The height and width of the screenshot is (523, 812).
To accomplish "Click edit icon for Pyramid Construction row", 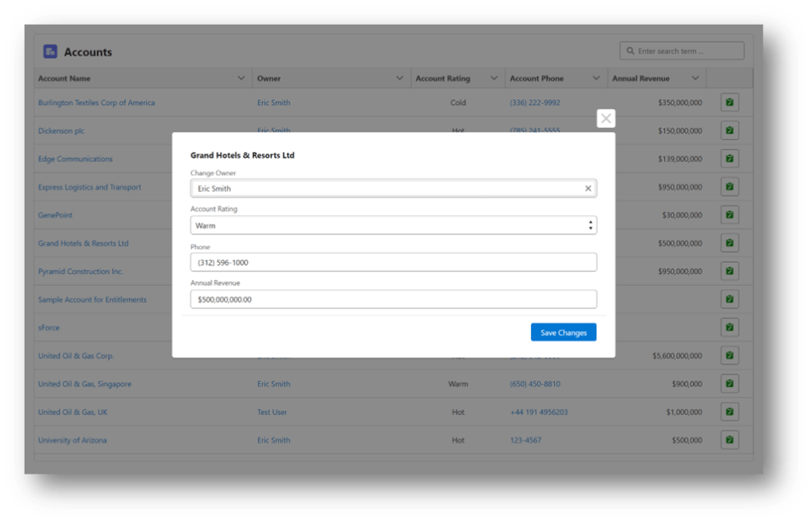I will pos(729,271).
